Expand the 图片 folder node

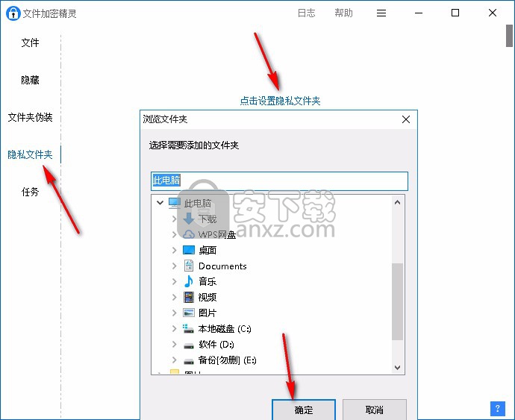[175, 313]
